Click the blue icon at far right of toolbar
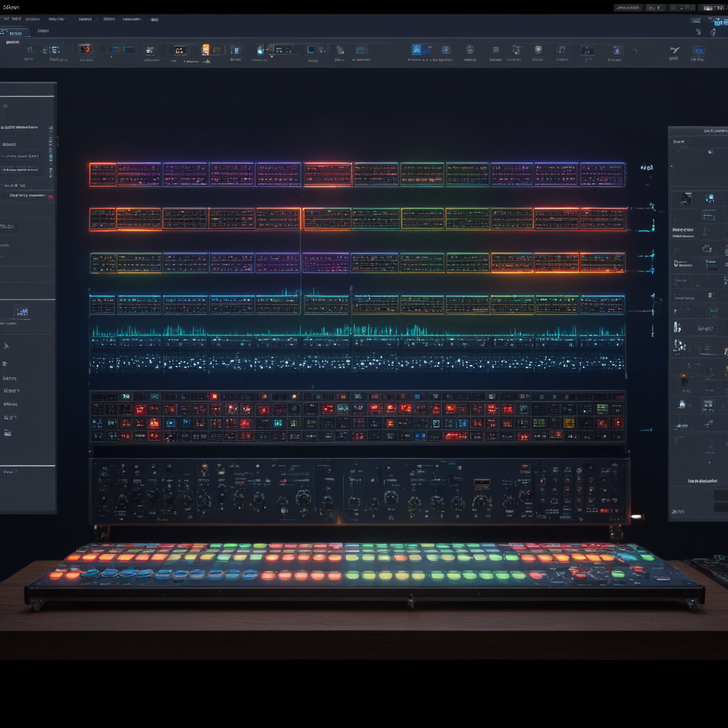 [x=698, y=50]
